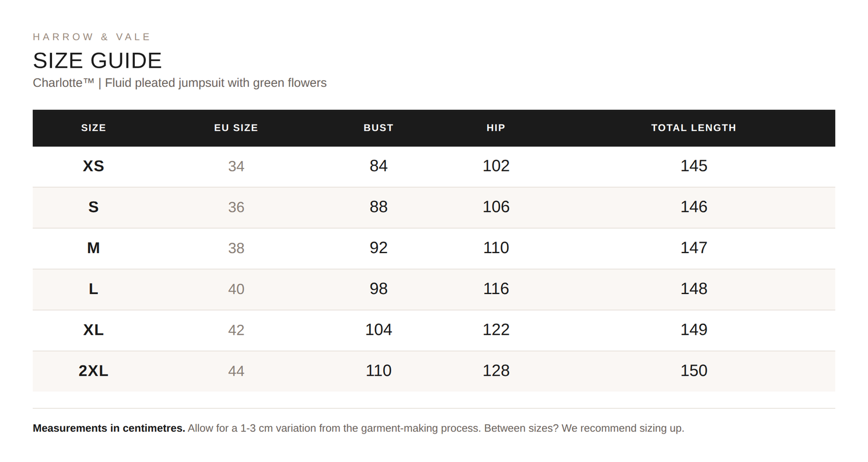This screenshot has height=462, width=868.
Task: Click the BUST column header
Action: (x=378, y=128)
